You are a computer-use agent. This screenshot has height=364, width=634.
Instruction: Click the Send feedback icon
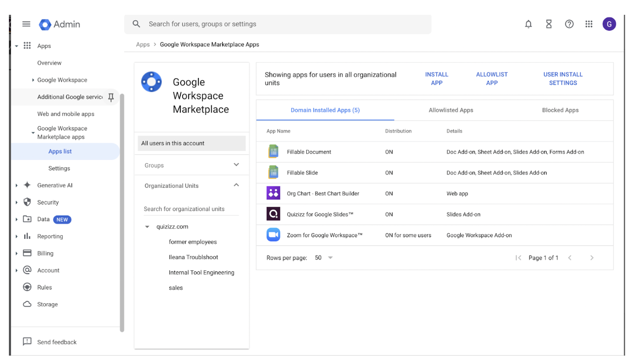(x=28, y=341)
